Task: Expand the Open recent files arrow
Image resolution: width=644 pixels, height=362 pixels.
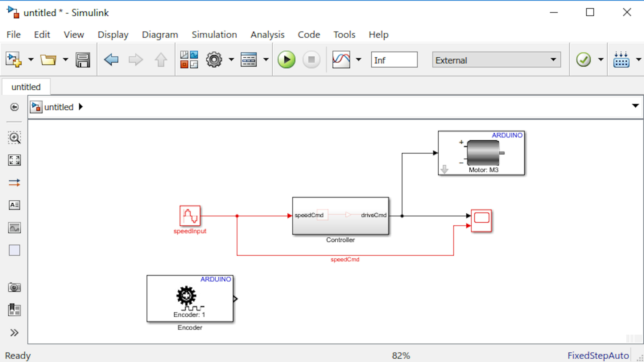Action: (x=65, y=60)
